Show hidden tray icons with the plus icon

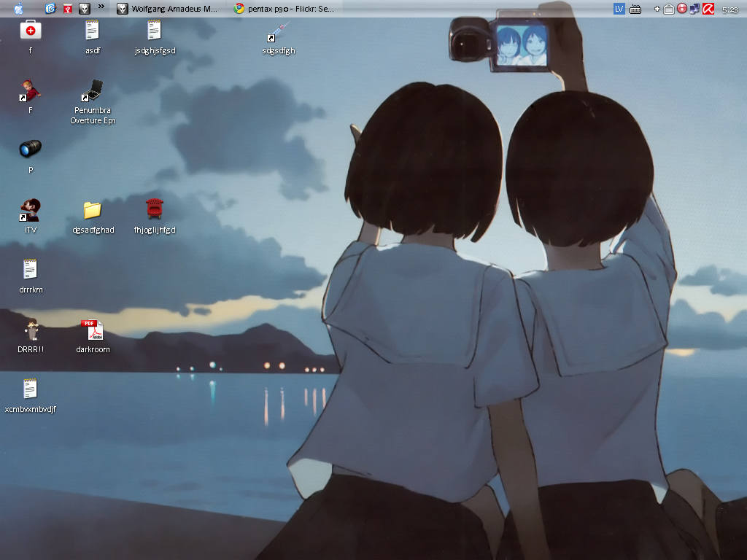[657, 9]
